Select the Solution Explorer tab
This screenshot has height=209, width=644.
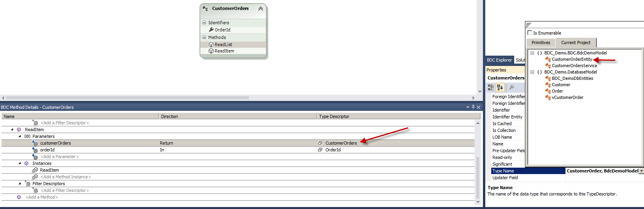(520, 60)
